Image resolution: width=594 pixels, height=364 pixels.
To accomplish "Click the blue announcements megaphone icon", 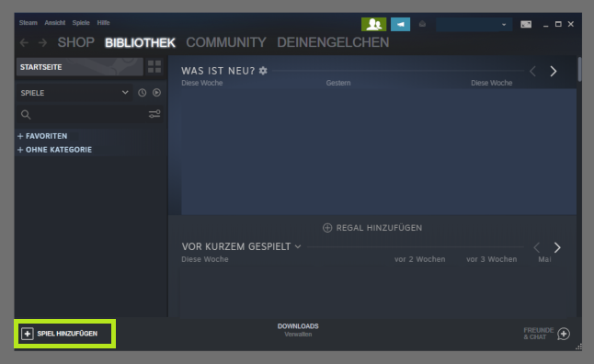I will click(x=400, y=24).
